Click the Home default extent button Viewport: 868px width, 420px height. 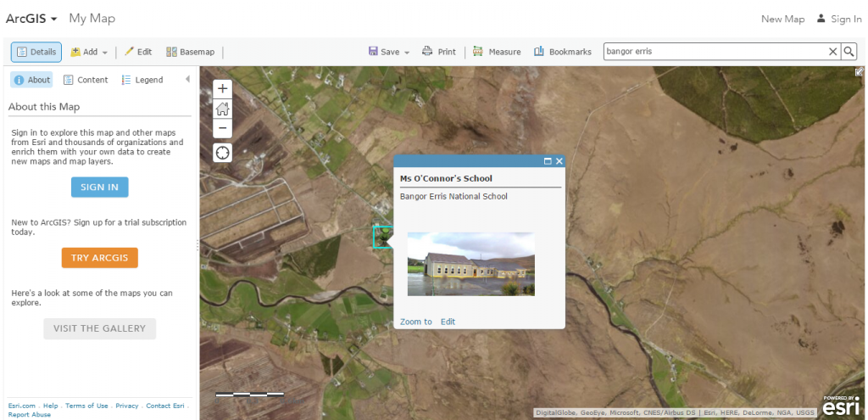[223, 109]
